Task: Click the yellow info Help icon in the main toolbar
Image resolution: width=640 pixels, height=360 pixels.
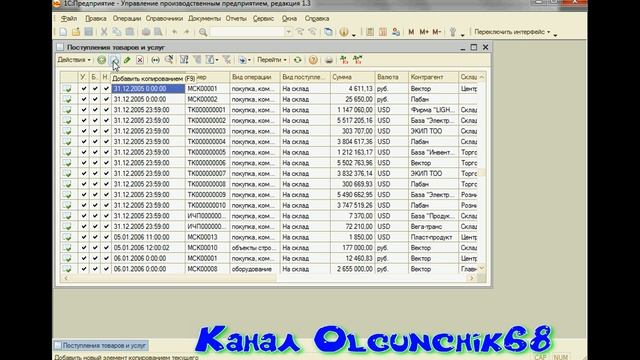Action: coord(344,32)
